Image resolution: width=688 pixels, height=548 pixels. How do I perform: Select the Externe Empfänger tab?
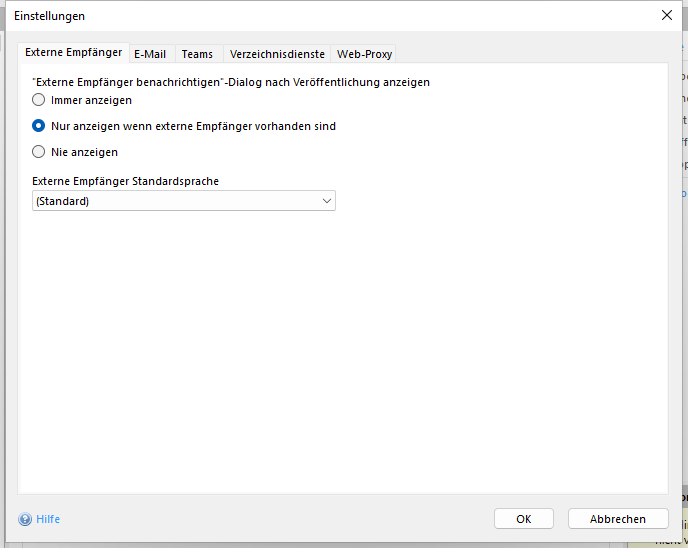tap(74, 52)
